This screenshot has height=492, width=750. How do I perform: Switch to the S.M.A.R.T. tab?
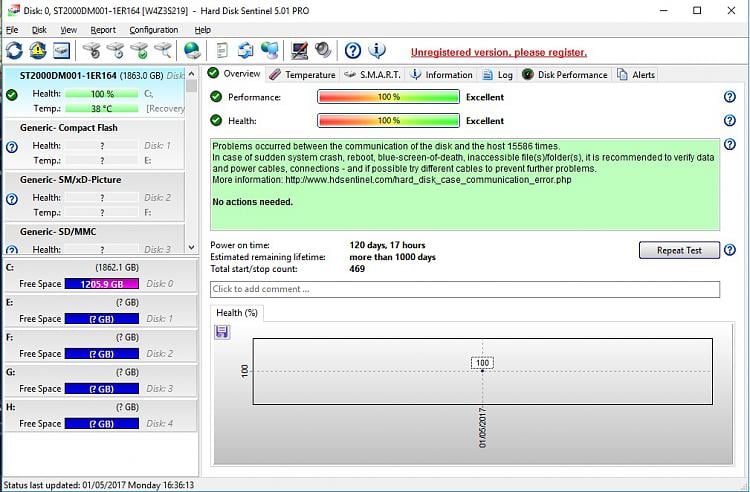pyautogui.click(x=373, y=75)
